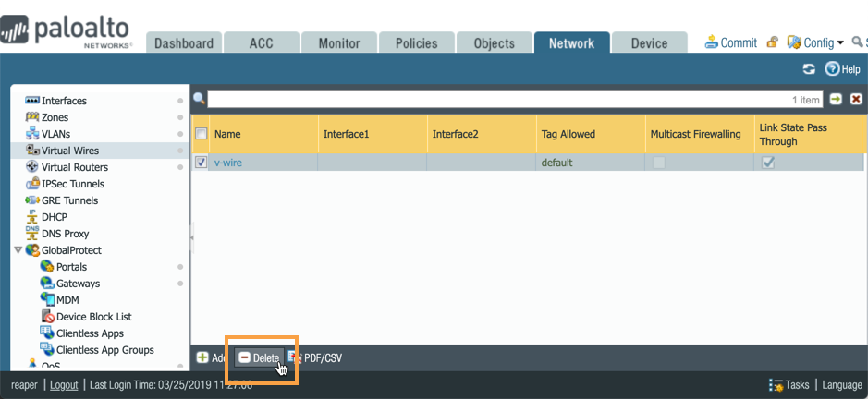Click the MDM sidebar icon

point(47,299)
